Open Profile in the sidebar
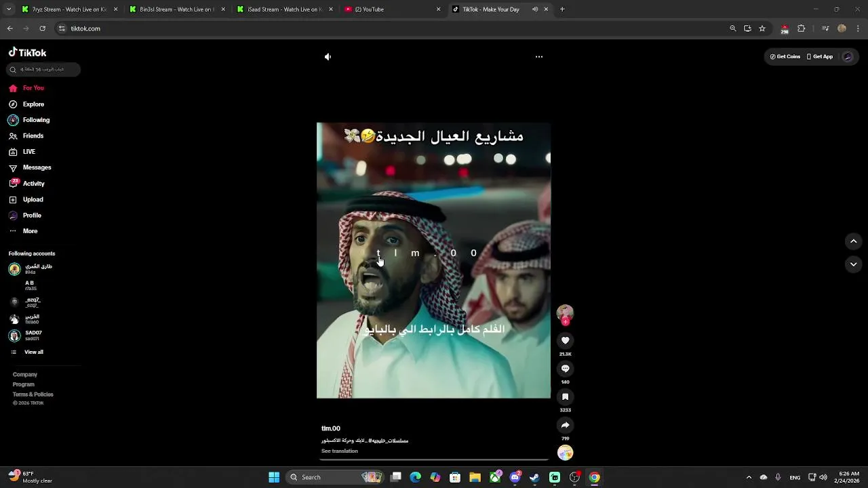This screenshot has width=868, height=488. [x=26, y=216]
